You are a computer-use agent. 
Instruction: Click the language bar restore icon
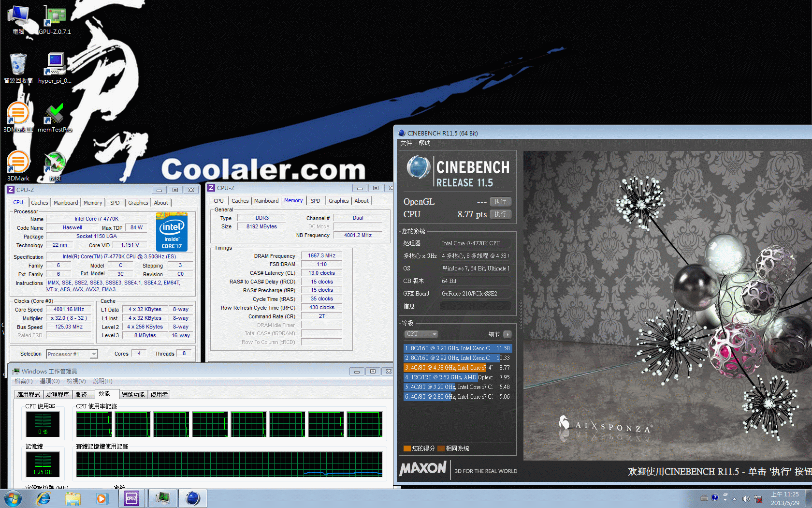(x=725, y=495)
